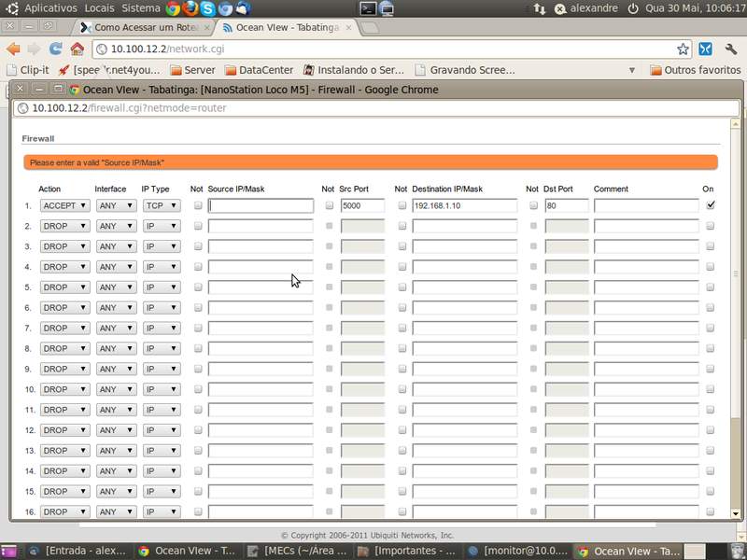Check Not for Destination IP in rule 7
747x560 pixels.
click(402, 329)
